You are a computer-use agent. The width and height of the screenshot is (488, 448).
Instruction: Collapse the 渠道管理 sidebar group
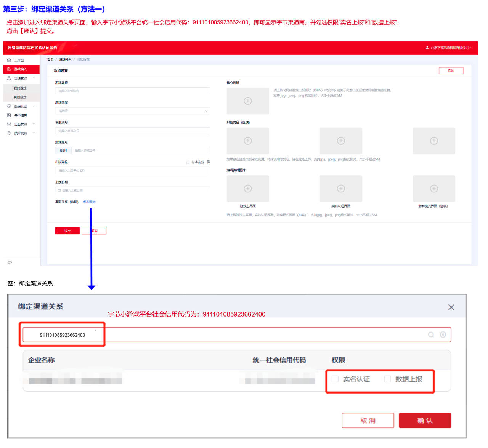click(21, 78)
